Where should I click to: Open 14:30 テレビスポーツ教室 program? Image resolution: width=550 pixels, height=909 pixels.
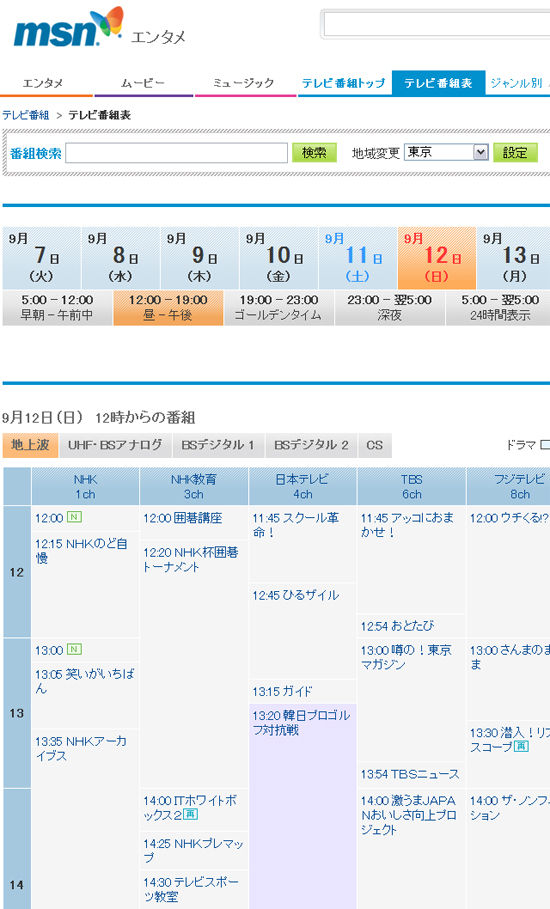(191, 889)
